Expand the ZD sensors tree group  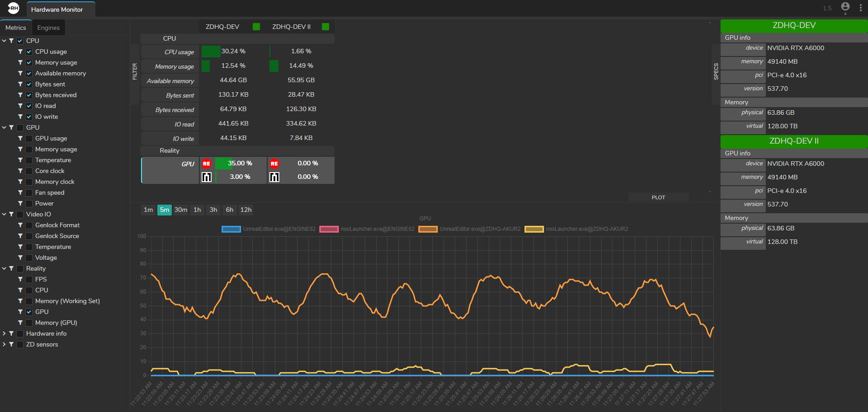tap(4, 344)
